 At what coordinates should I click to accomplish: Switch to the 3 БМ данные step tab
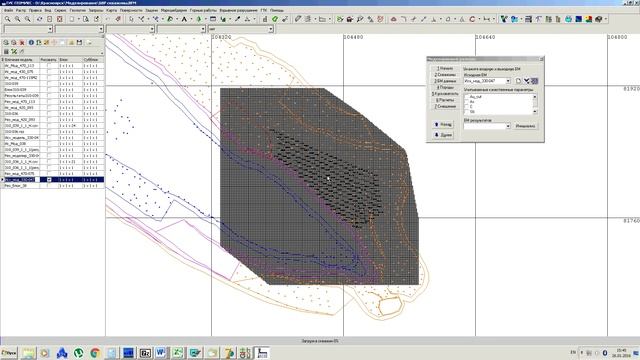point(445,81)
